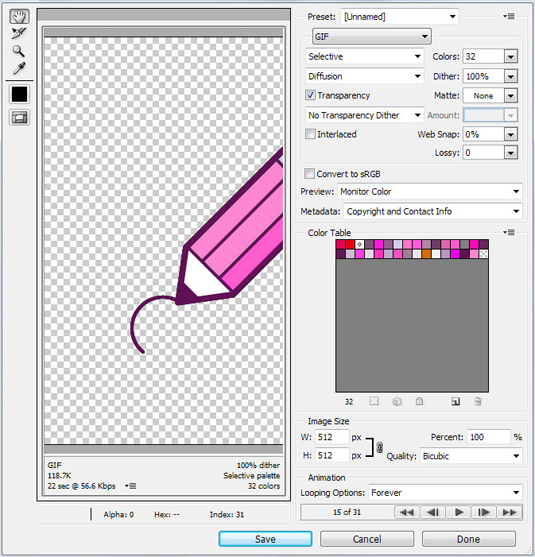Select the Eyedropper tool

19,68
